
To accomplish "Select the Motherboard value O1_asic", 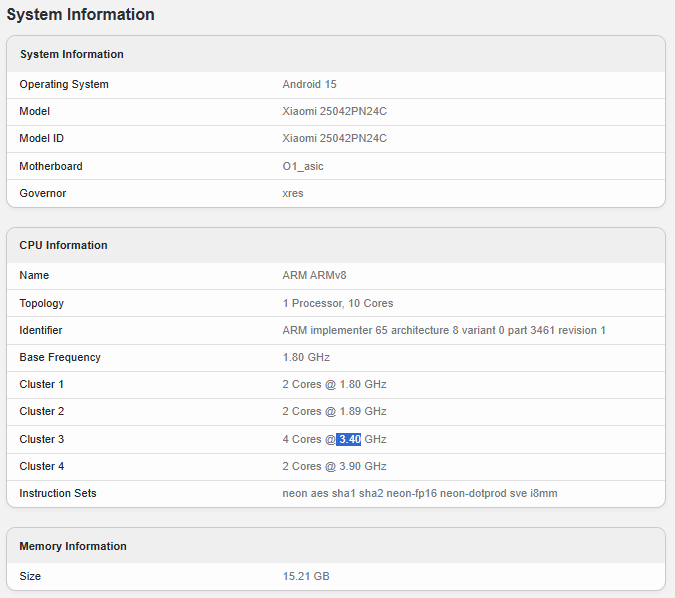I will [303, 166].
